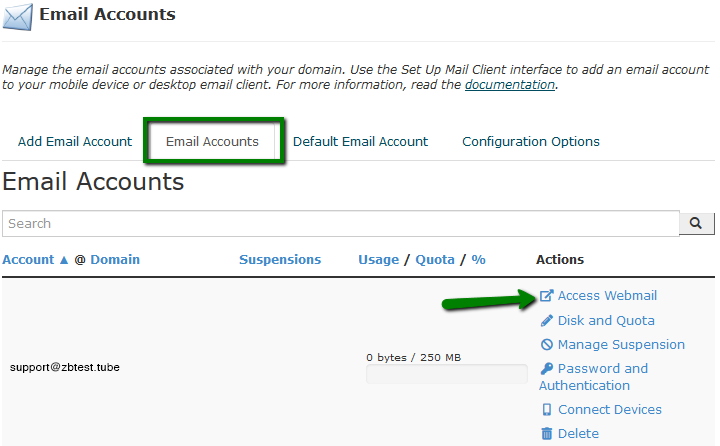The height and width of the screenshot is (446, 720).
Task: Select the Email Accounts tab
Action: 212,142
